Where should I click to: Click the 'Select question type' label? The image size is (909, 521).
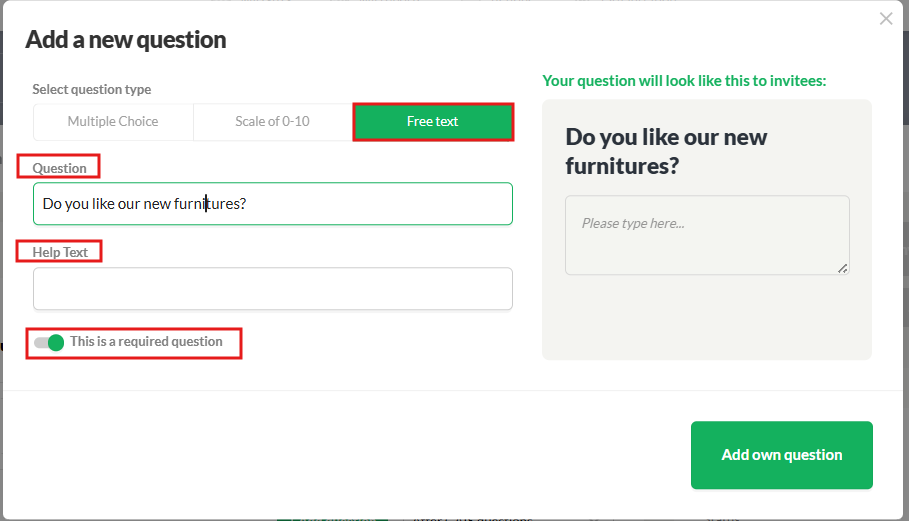point(92,89)
